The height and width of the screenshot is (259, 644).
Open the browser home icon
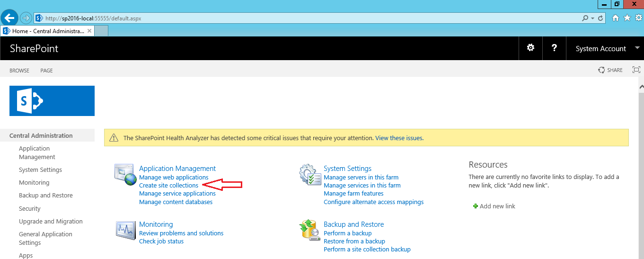[616, 18]
